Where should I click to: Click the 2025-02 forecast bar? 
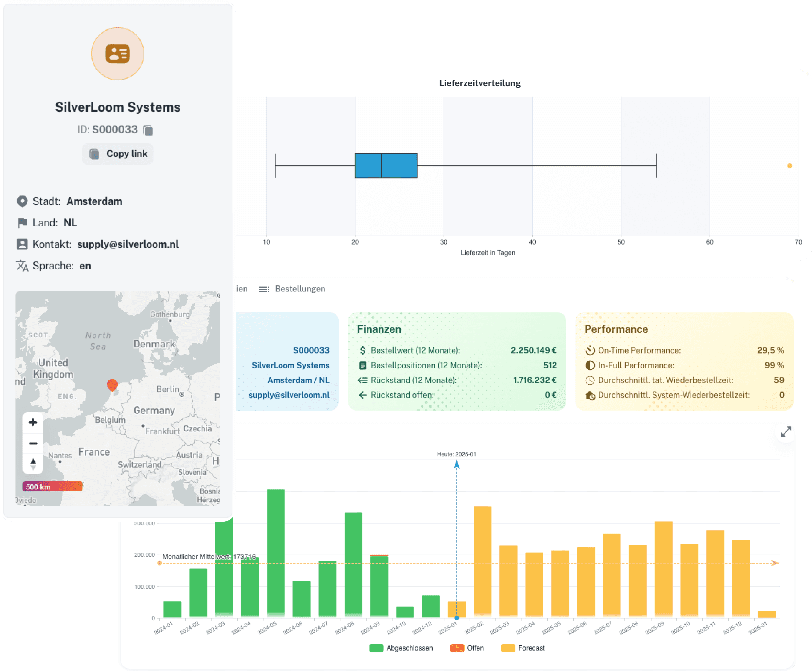point(482,560)
